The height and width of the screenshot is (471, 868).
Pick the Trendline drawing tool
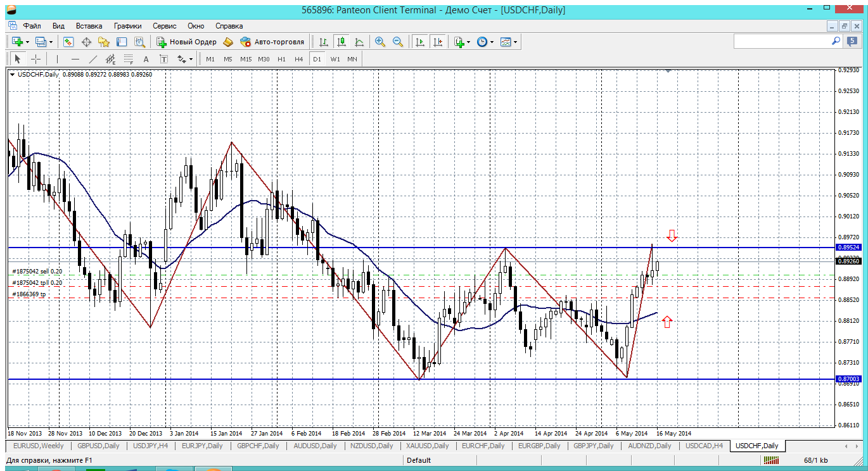[x=93, y=59]
